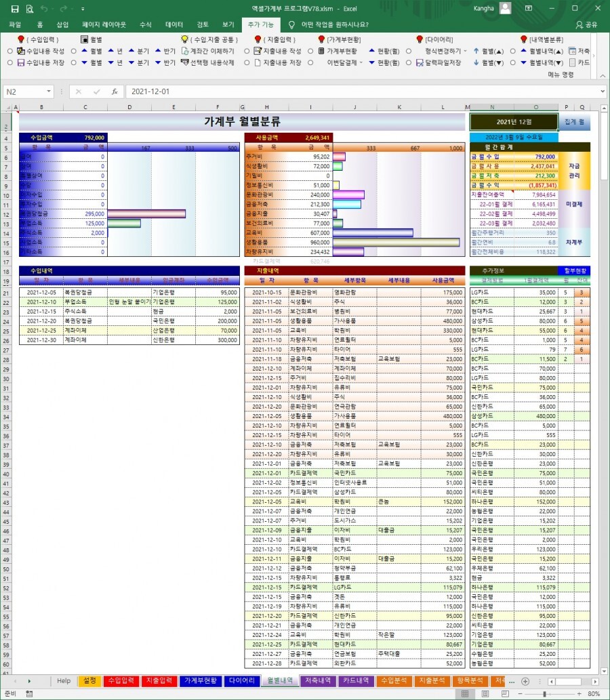Click the 공유 share button
Image resolution: width=610 pixels, height=700 pixels.
pyautogui.click(x=586, y=24)
